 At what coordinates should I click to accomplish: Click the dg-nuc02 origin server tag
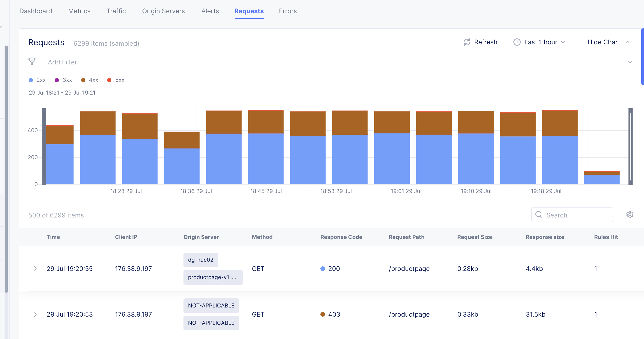201,260
